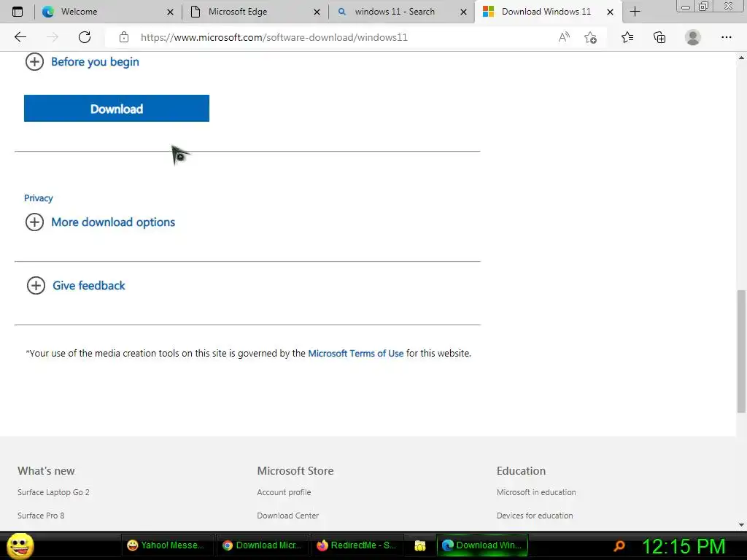Screen dimensions: 747x560
Task: Click the orange search icon in taskbar
Action: pyautogui.click(x=619, y=545)
